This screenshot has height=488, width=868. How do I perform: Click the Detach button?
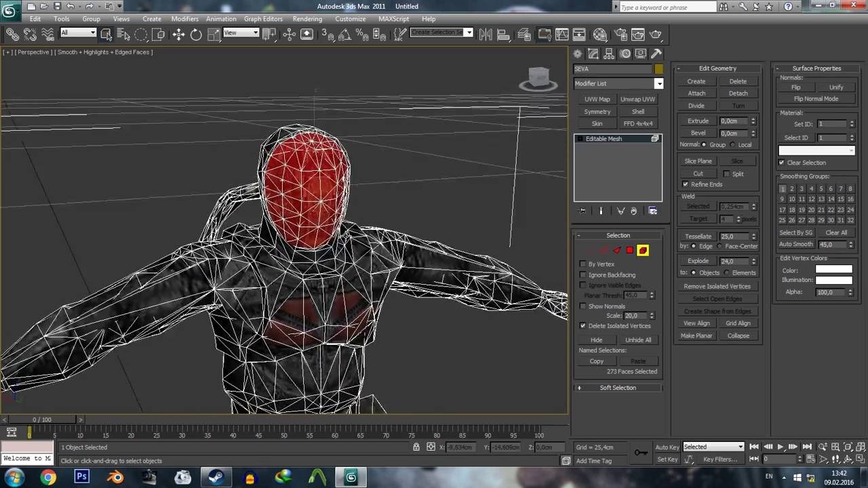[x=738, y=94]
